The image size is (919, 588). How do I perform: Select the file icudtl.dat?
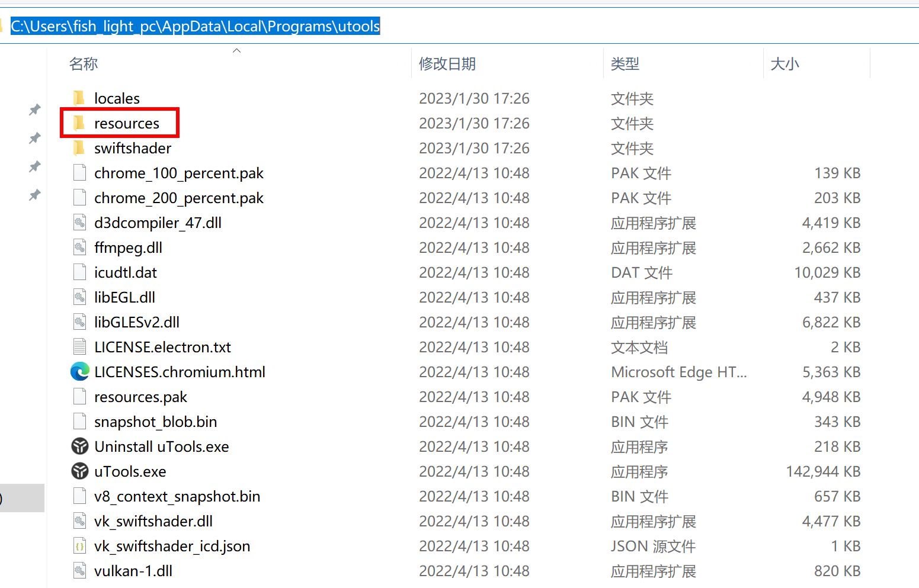(x=126, y=272)
